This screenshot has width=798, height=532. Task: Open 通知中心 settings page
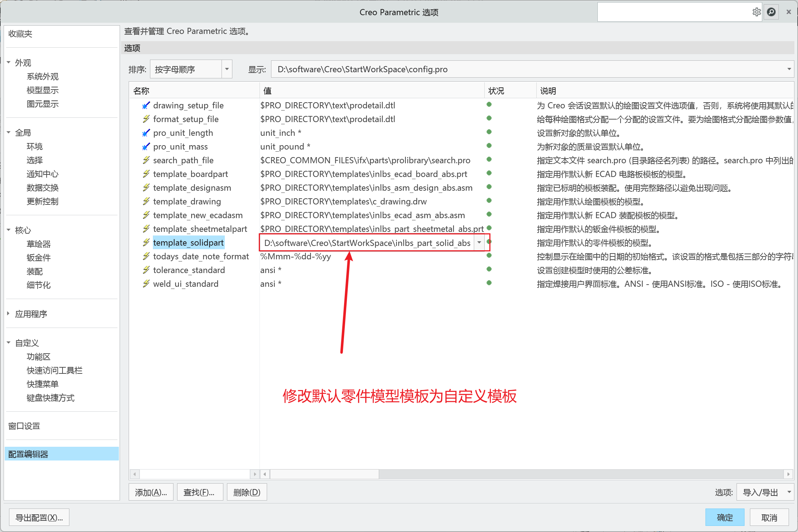(43, 174)
